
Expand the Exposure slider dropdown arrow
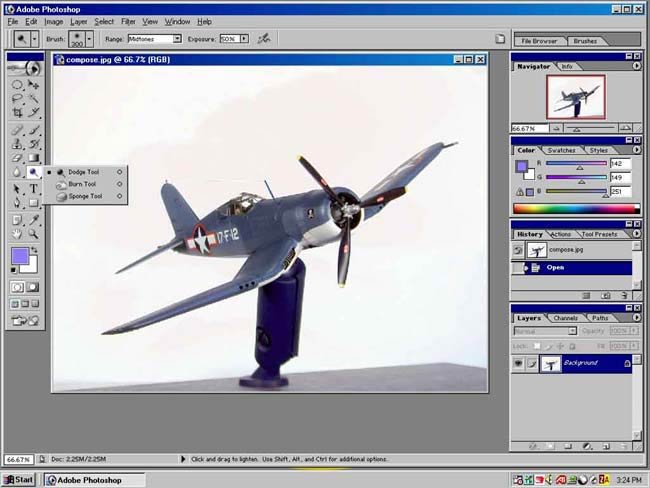(242, 38)
